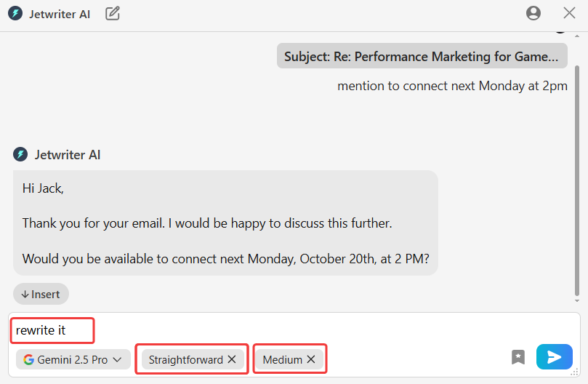Click the input box resize handle

(x=574, y=372)
